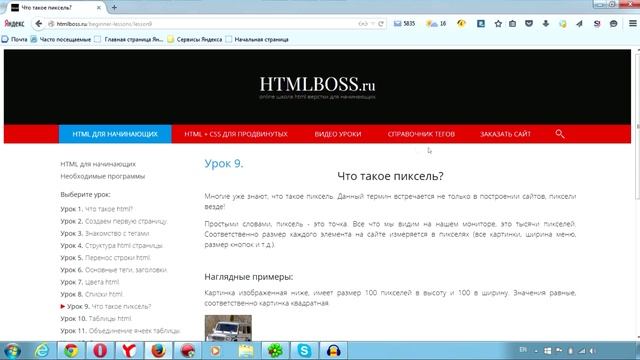Click the paper plane send icon
This screenshot has width=640, height=360.
pos(579,24)
